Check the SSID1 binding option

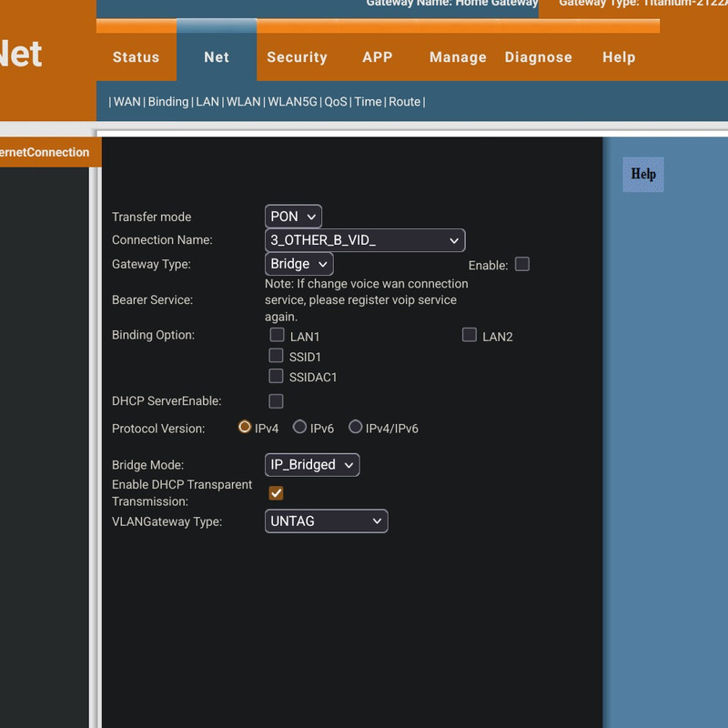pos(277,356)
